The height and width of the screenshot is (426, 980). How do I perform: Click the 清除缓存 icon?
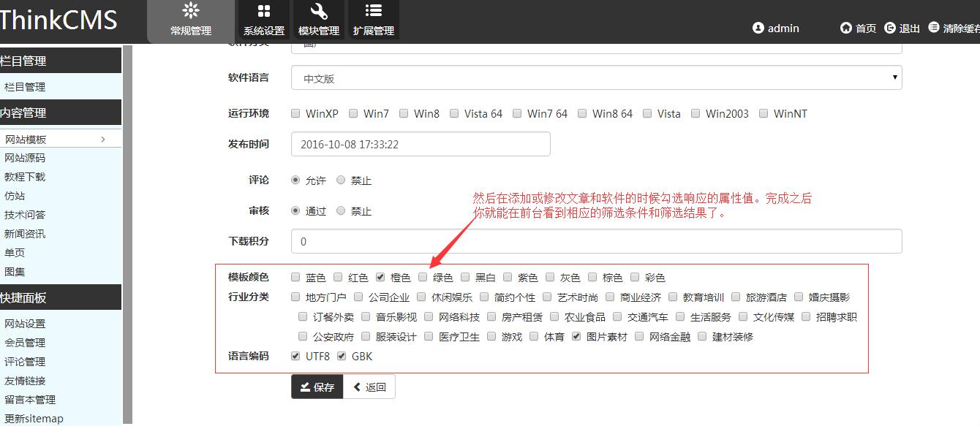pos(934,28)
